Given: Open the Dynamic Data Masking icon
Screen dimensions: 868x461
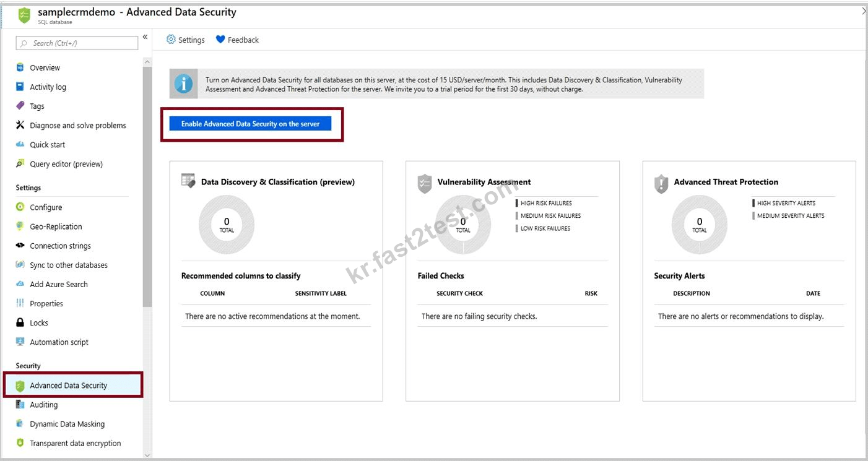Looking at the screenshot, I should (x=20, y=424).
